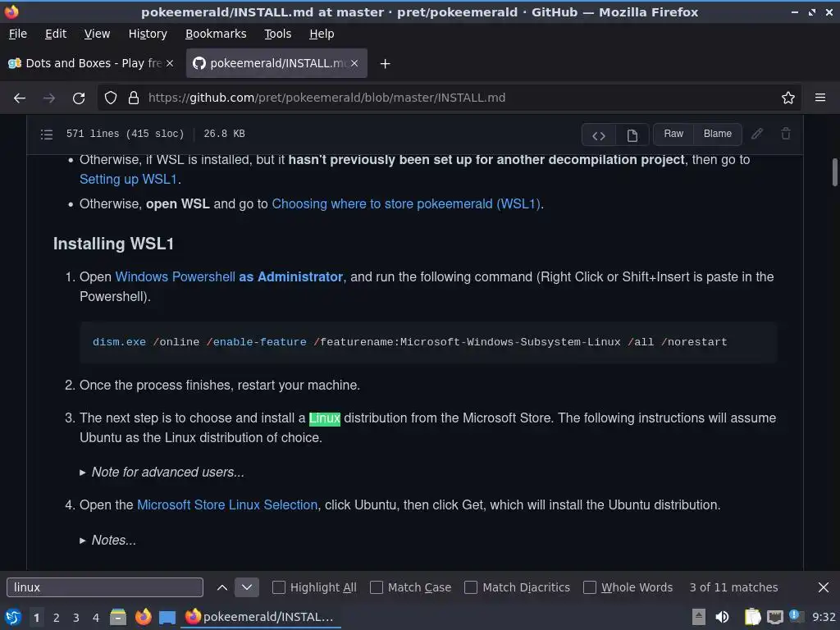Open the 'Microsoft Store Linux Selection' link
The image size is (840, 630).
click(x=227, y=505)
